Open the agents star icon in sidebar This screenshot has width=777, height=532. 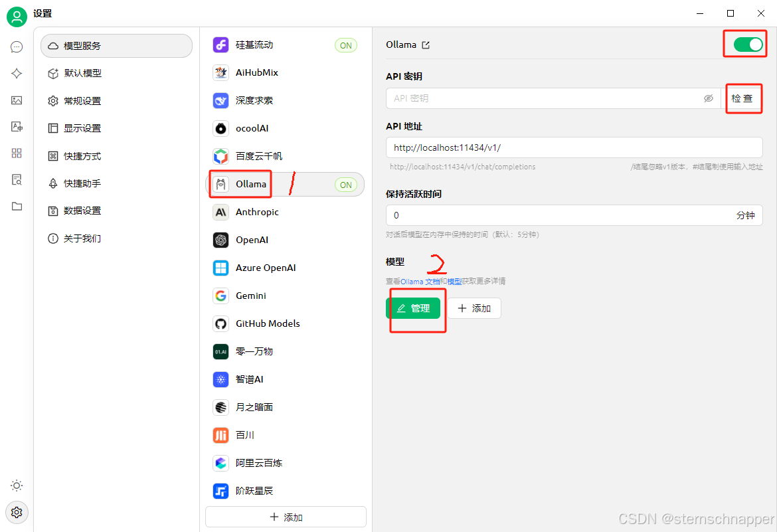point(17,73)
